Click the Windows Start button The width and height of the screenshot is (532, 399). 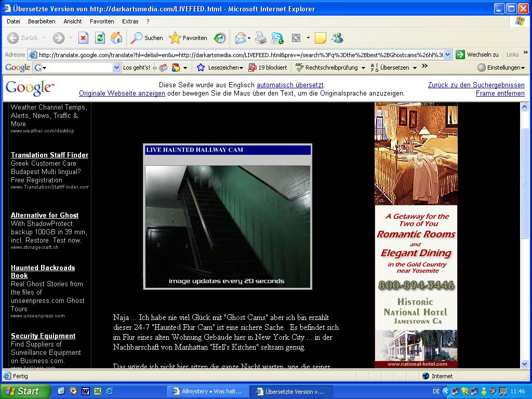[x=24, y=391]
